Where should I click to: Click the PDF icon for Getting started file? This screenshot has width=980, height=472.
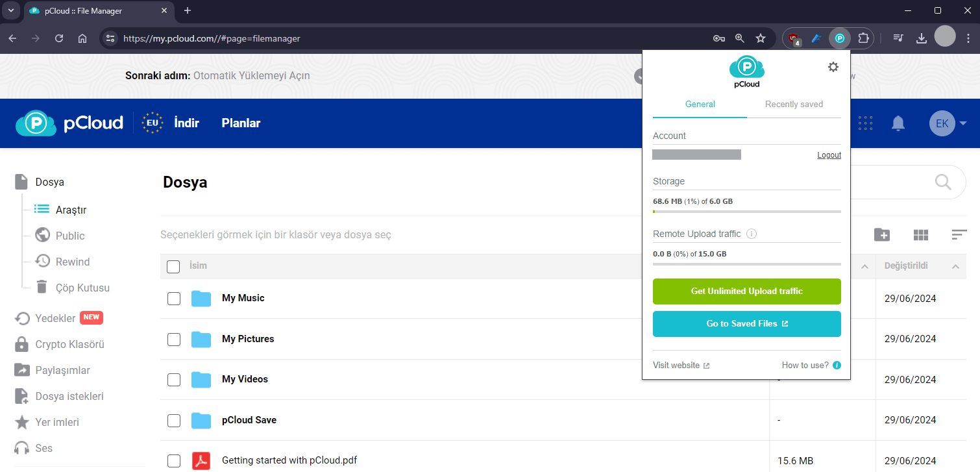(201, 460)
